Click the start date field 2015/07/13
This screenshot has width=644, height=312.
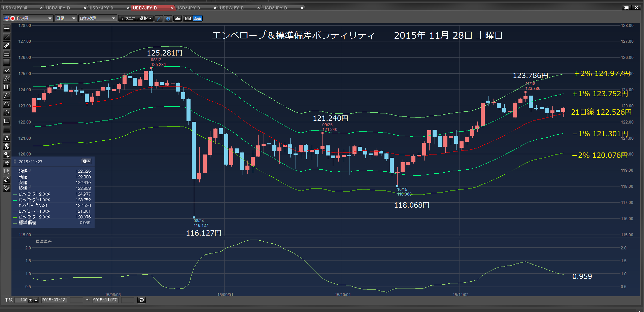[54, 300]
